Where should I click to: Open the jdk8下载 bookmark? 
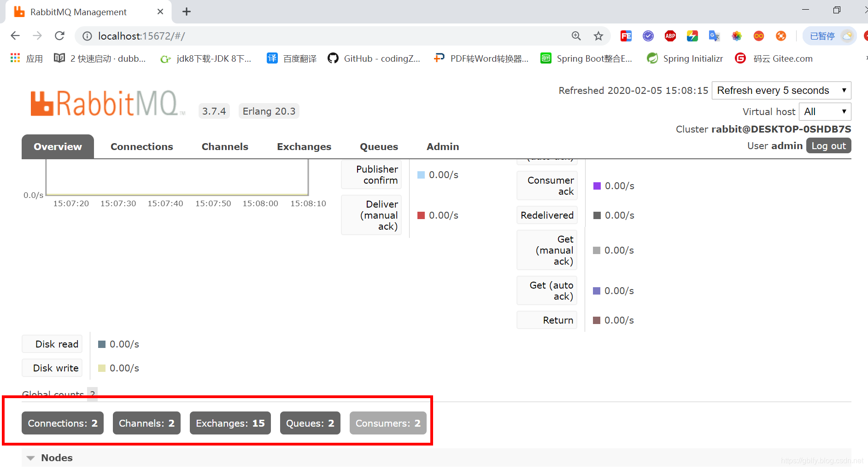206,58
